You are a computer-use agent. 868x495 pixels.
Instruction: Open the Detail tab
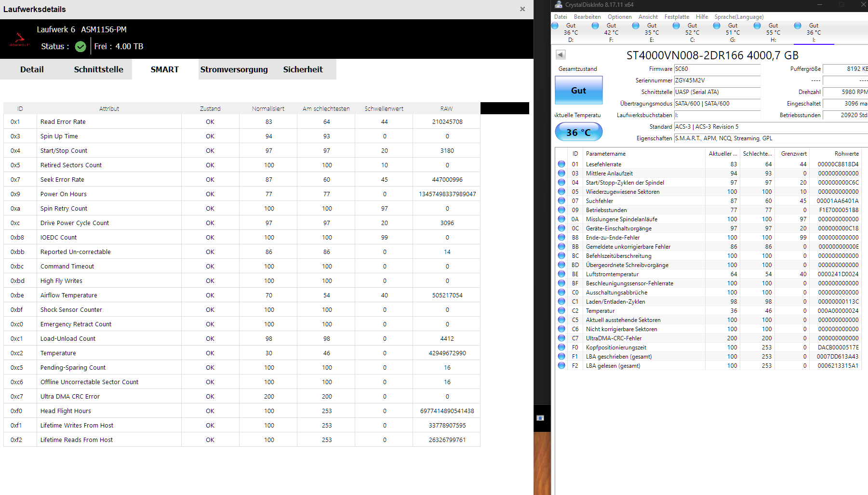tap(32, 69)
